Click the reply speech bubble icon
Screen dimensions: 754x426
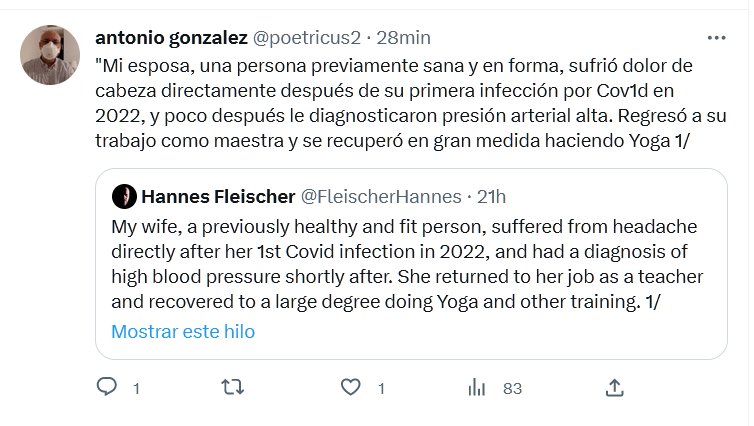(x=107, y=387)
